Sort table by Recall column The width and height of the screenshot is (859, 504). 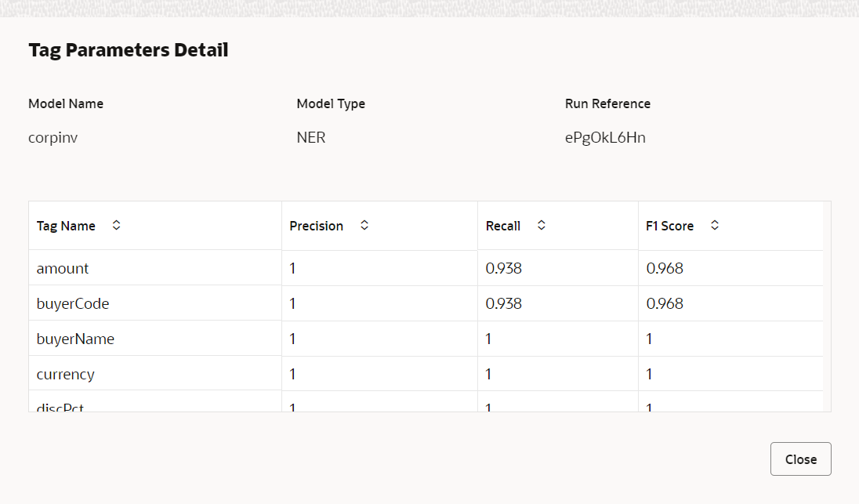542,225
